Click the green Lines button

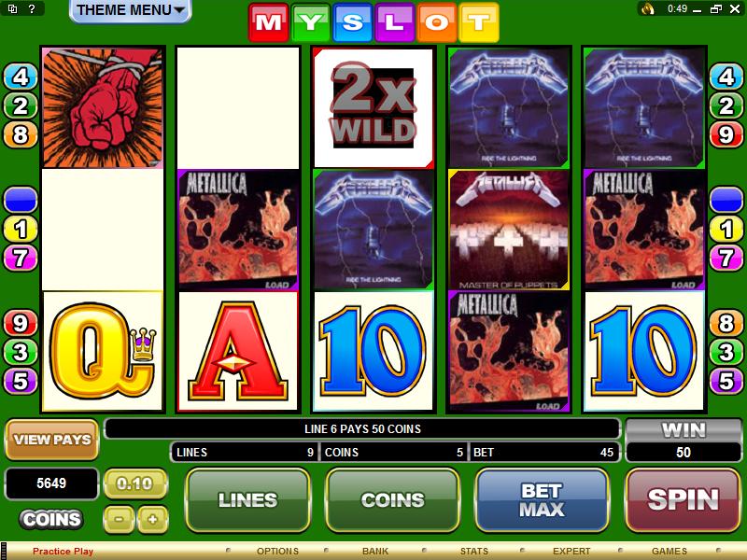click(247, 500)
